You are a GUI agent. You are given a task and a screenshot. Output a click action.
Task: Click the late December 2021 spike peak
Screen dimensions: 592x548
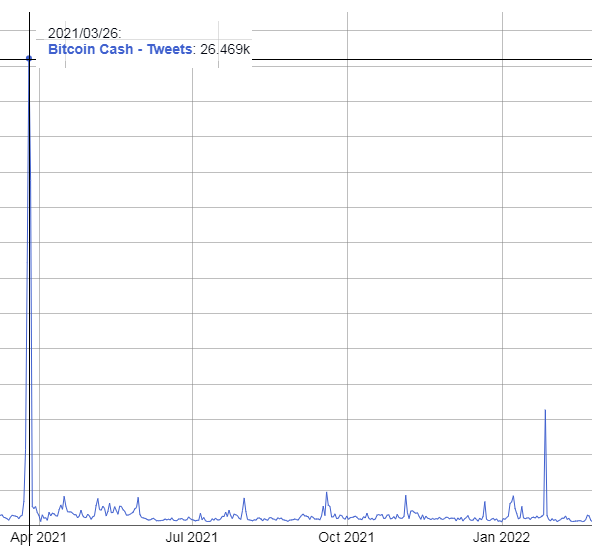tap(485, 502)
